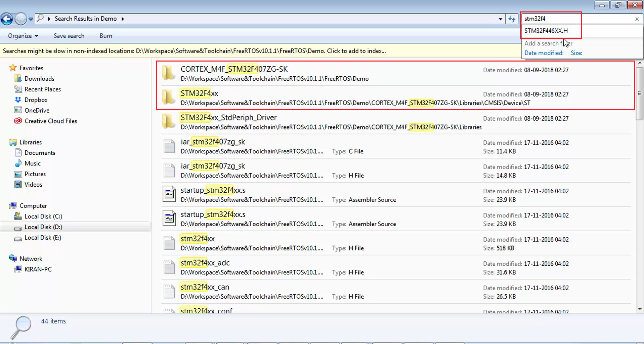Add the Date modified search filter
644x344 pixels.
coord(544,53)
